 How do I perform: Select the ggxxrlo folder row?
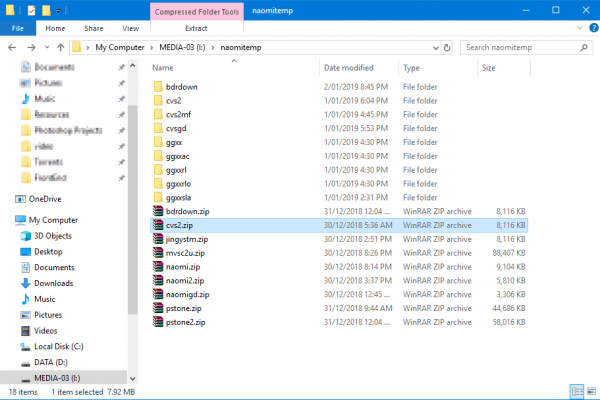[x=339, y=183]
